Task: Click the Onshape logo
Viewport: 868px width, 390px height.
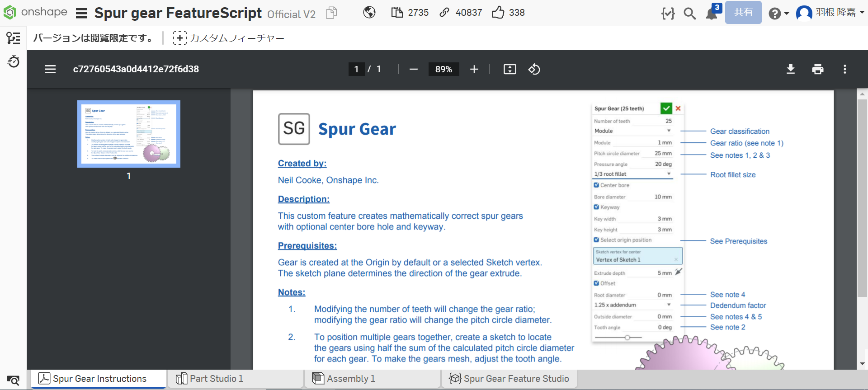Action: (35, 12)
